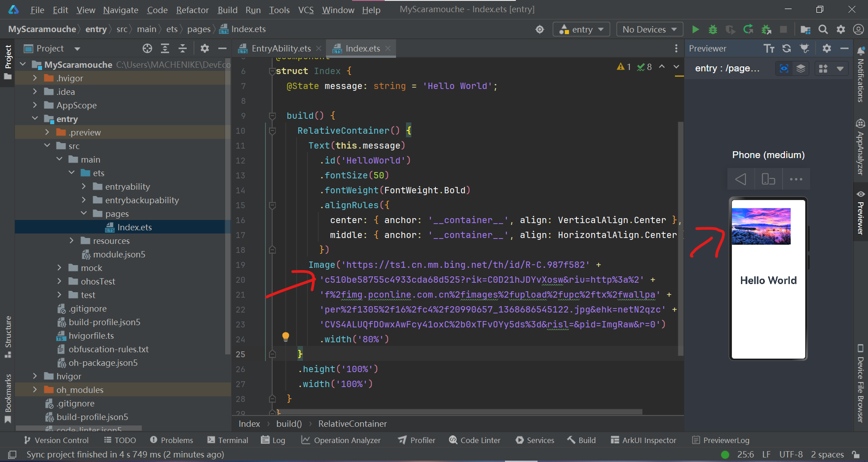The height and width of the screenshot is (462, 868).
Task: Toggle Previewer inspector mode
Action: point(784,68)
